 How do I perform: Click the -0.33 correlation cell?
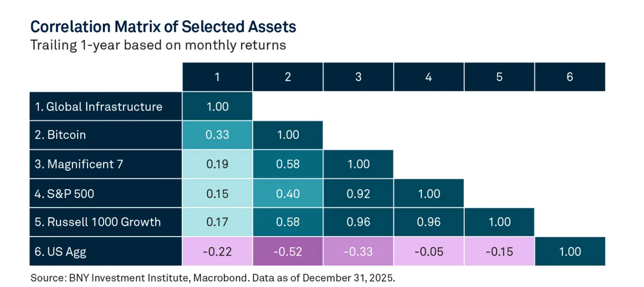point(358,251)
